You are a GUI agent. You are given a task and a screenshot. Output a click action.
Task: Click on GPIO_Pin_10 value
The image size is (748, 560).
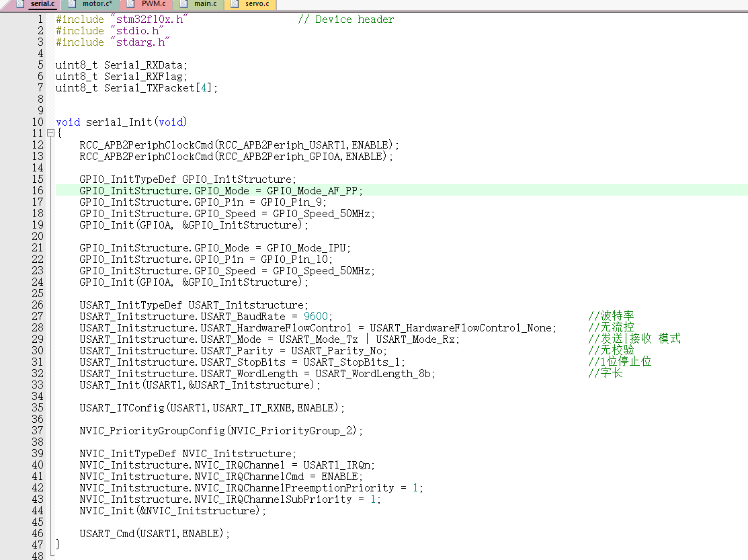pyautogui.click(x=294, y=259)
